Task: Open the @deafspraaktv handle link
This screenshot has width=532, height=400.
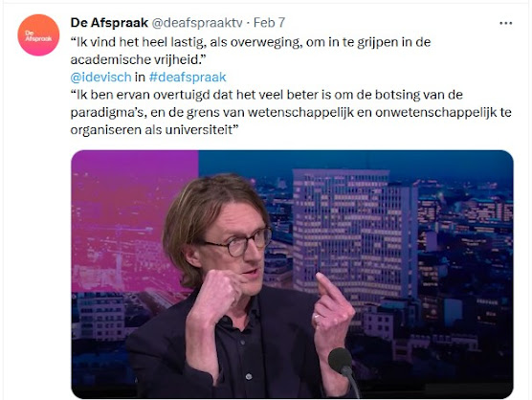Action: [197, 23]
